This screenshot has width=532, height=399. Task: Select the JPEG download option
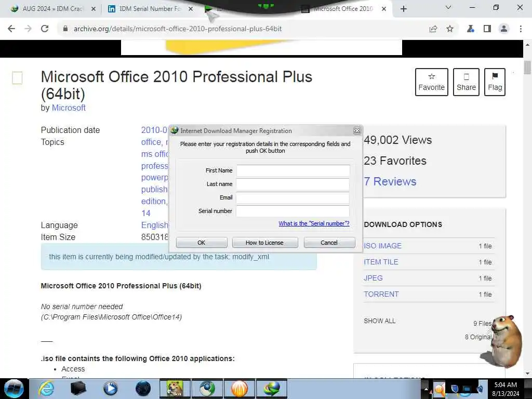tap(373, 278)
